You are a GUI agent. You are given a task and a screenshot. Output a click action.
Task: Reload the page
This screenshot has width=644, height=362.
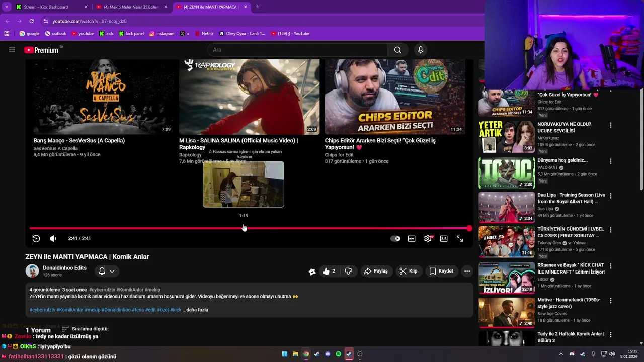31,21
